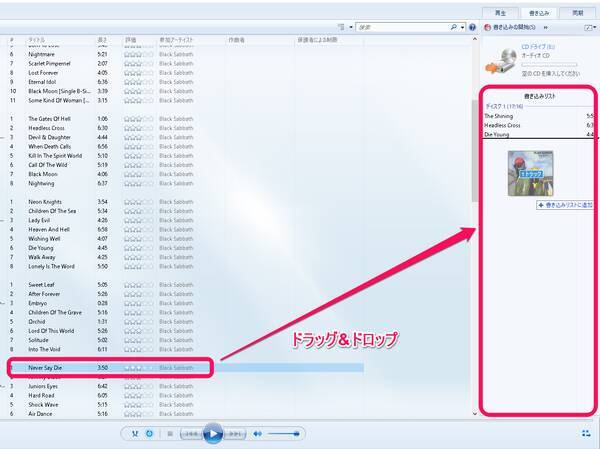Stop playback with the square stop button
The height and width of the screenshot is (449, 600).
point(170,434)
